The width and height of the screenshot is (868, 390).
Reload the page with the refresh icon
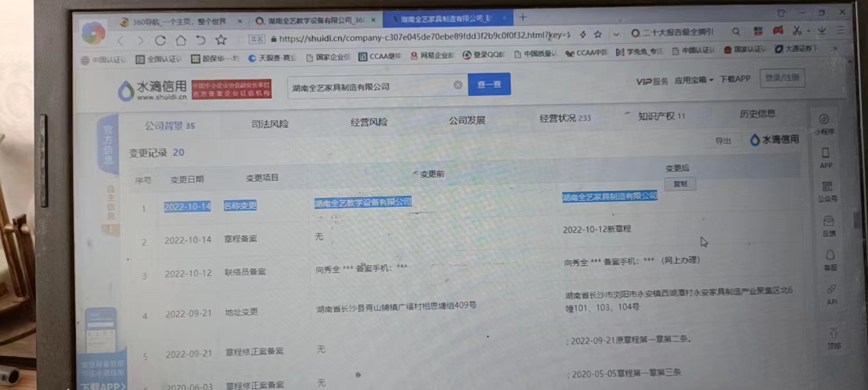(161, 41)
